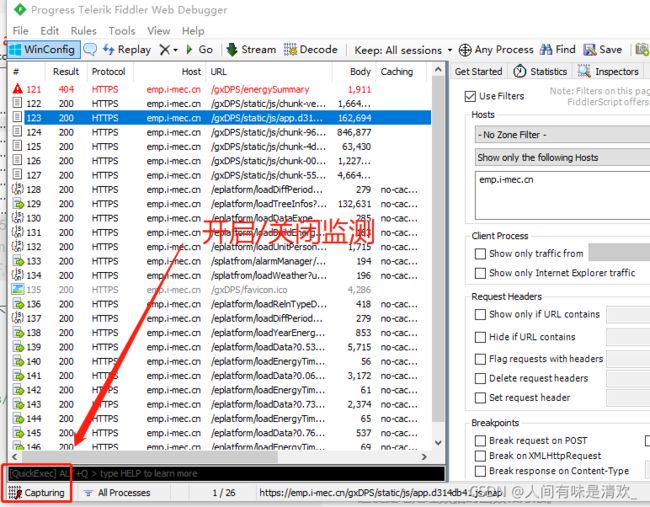This screenshot has width=650, height=507.
Task: Enable Hide if URL contains checkbox
Action: [x=480, y=337]
